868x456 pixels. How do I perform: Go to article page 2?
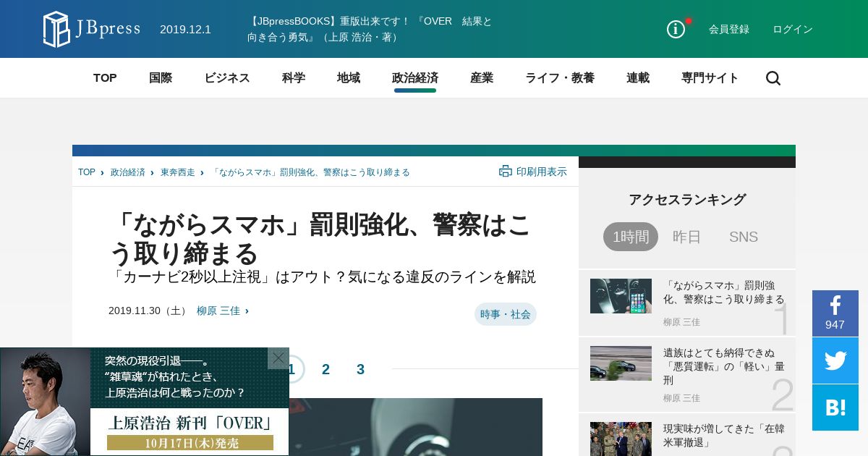(325, 369)
